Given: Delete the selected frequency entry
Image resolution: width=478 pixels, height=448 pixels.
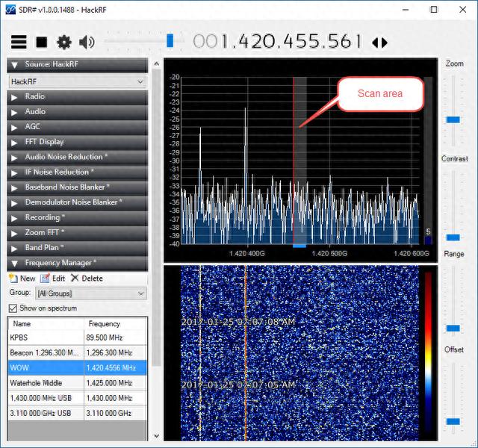Looking at the screenshot, I should click(x=87, y=279).
